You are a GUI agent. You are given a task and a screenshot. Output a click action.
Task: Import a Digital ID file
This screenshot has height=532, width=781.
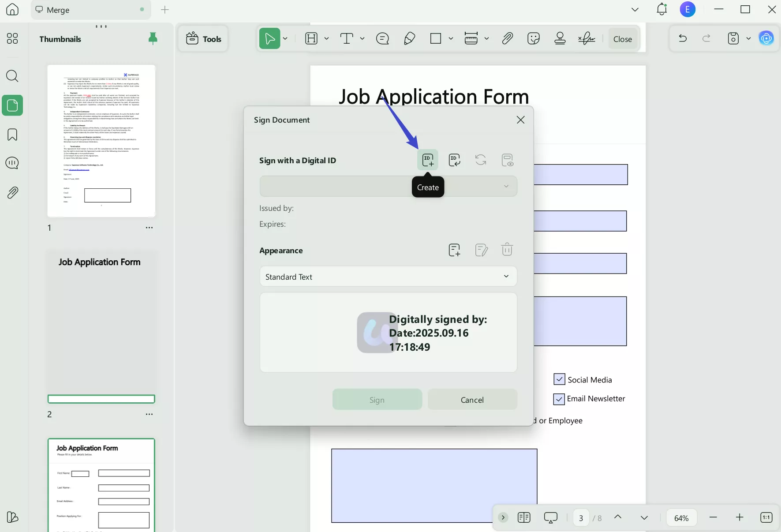tap(454, 160)
